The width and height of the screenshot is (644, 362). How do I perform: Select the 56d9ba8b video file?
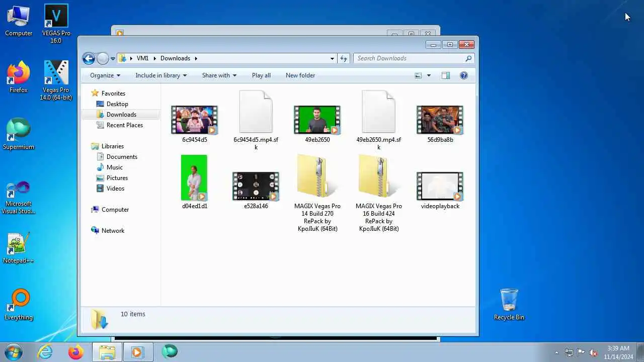(440, 124)
